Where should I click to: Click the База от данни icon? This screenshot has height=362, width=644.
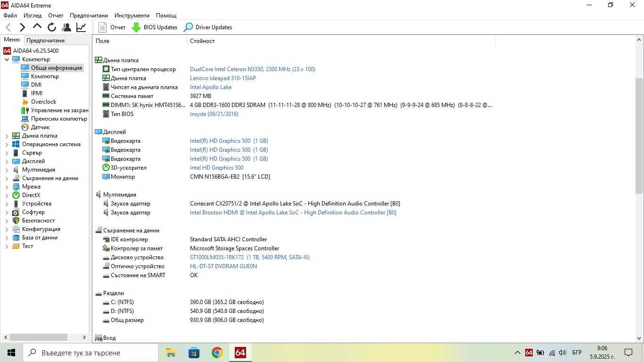16,238
